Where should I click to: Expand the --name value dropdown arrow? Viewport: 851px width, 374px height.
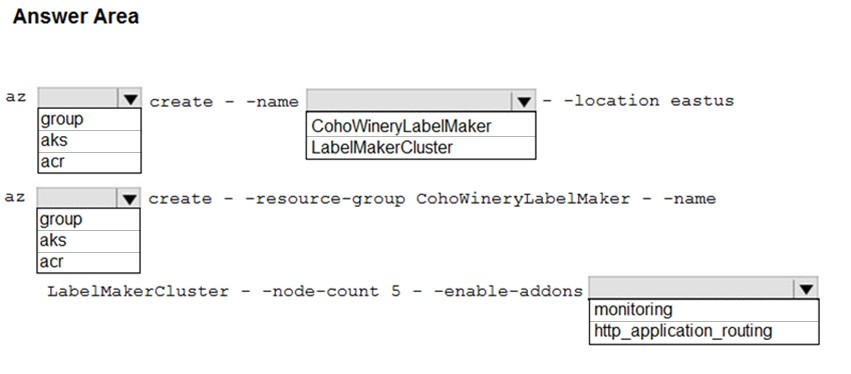click(524, 101)
